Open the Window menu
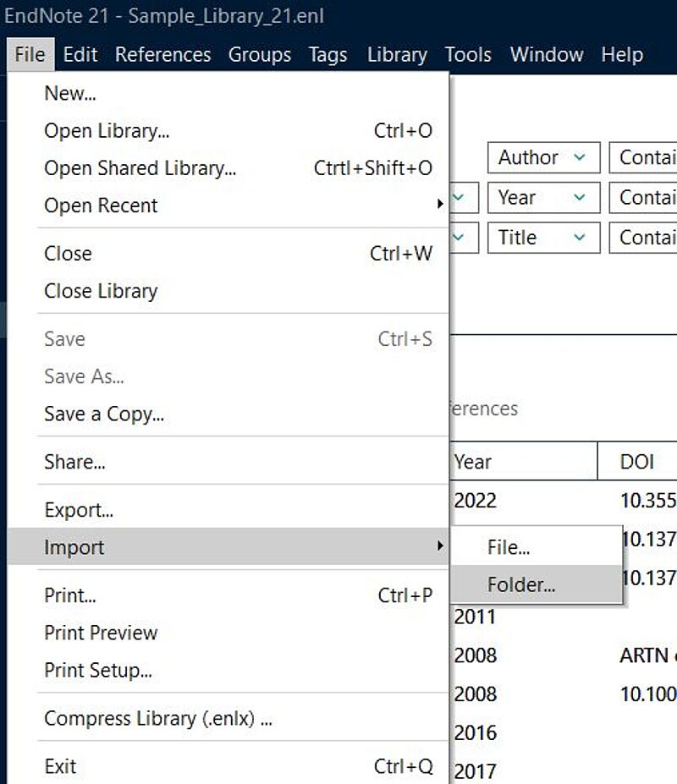This screenshot has height=784, width=677. [x=547, y=54]
